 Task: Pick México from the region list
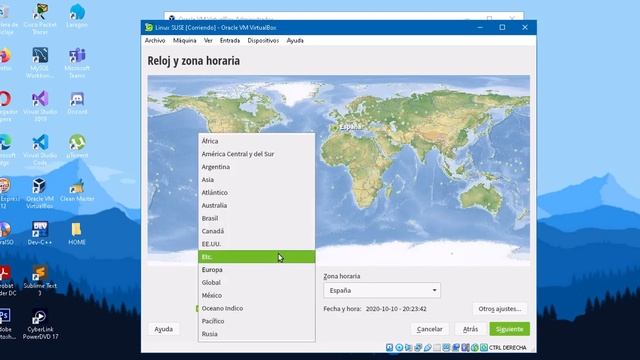[x=257, y=295]
